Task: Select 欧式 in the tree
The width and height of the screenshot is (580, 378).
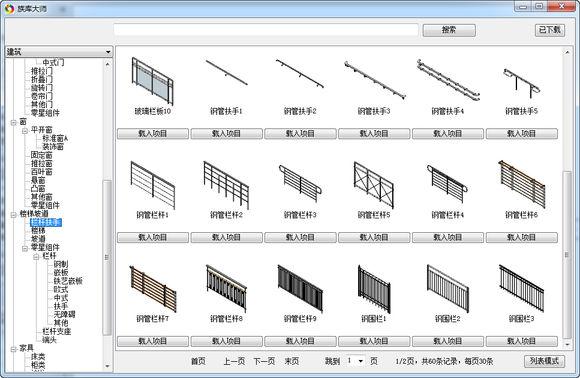Action: pyautogui.click(x=61, y=289)
